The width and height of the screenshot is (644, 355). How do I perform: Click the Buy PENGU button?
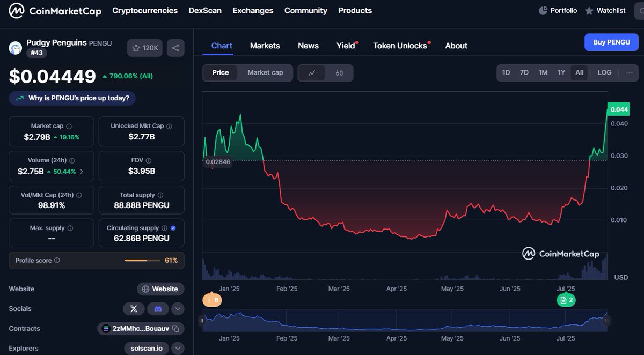611,42
